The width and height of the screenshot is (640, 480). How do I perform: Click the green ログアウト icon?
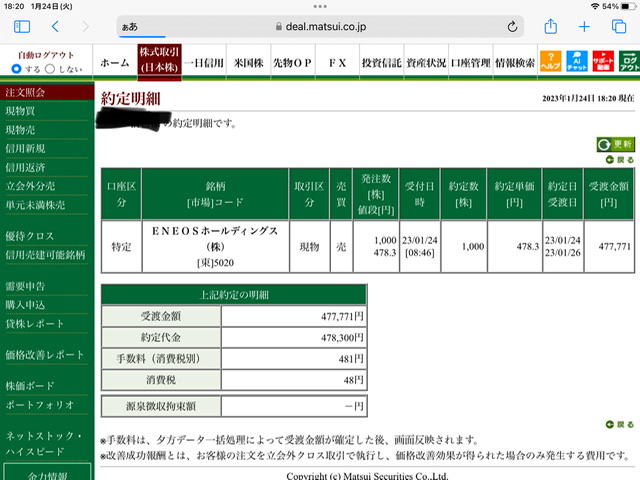(x=629, y=61)
